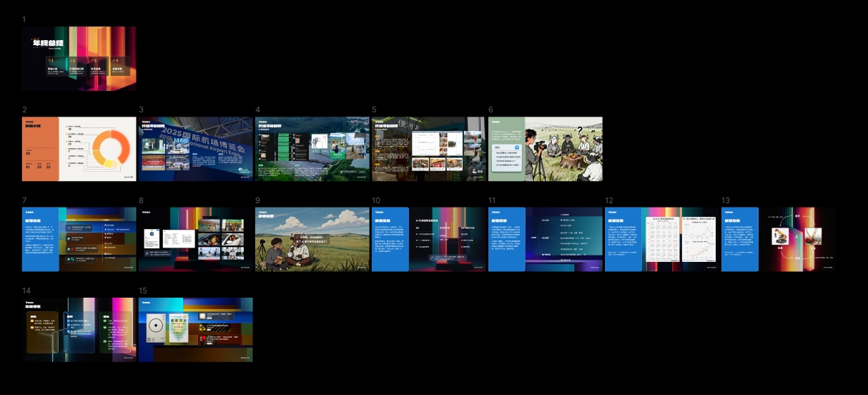Click slide 12 with the line charts
This screenshot has height=395, width=868.
(661, 239)
